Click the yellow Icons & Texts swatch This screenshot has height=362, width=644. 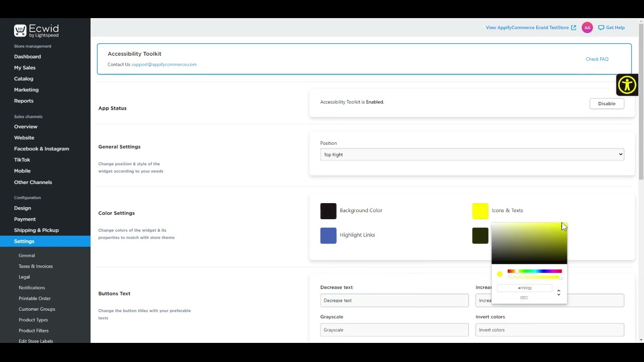pyautogui.click(x=480, y=211)
